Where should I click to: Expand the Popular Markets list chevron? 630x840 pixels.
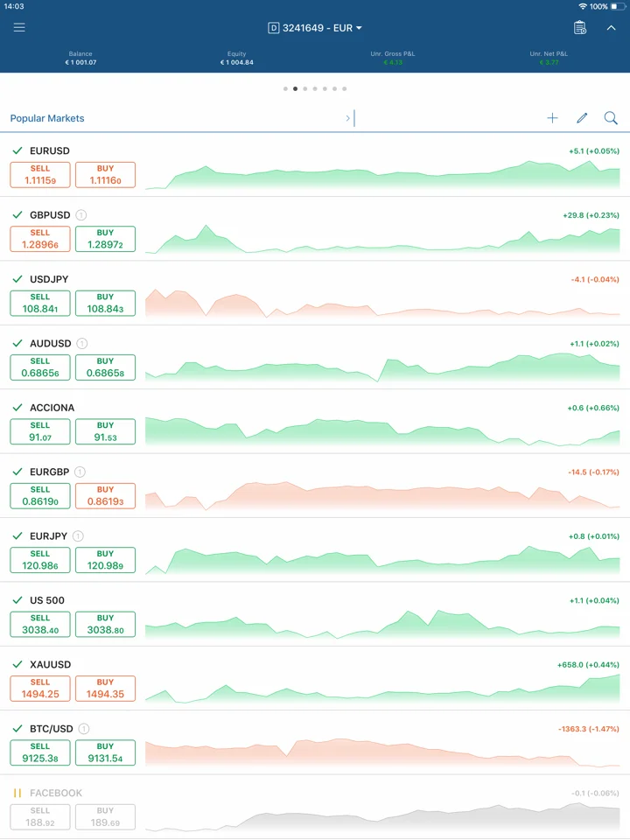point(347,118)
